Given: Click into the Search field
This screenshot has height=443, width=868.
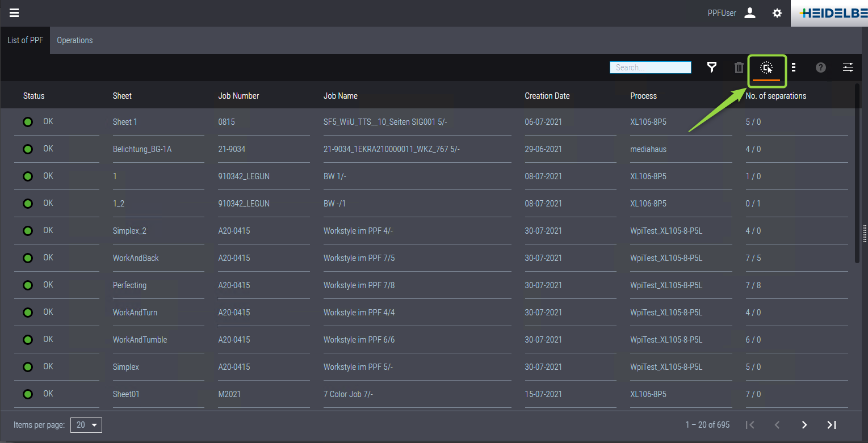Looking at the screenshot, I should [650, 67].
